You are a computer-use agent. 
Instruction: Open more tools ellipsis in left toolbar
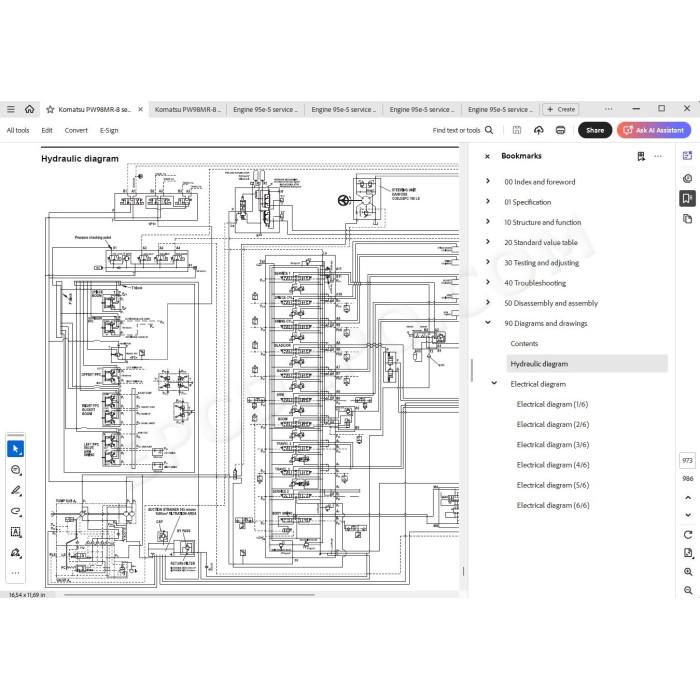coord(16,573)
